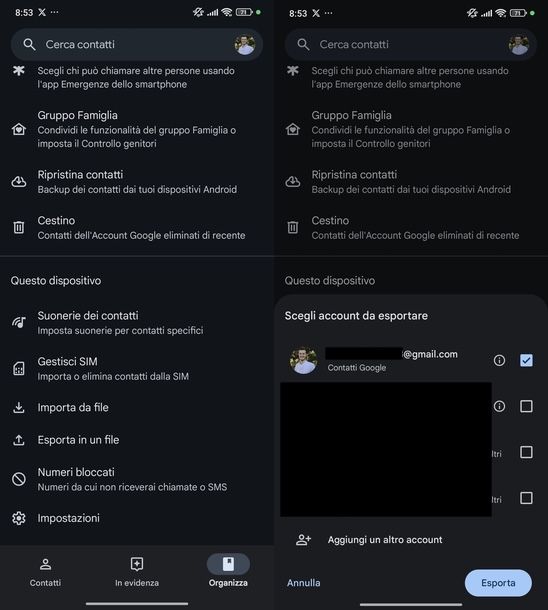Show info for the gmail.com account

click(499, 360)
